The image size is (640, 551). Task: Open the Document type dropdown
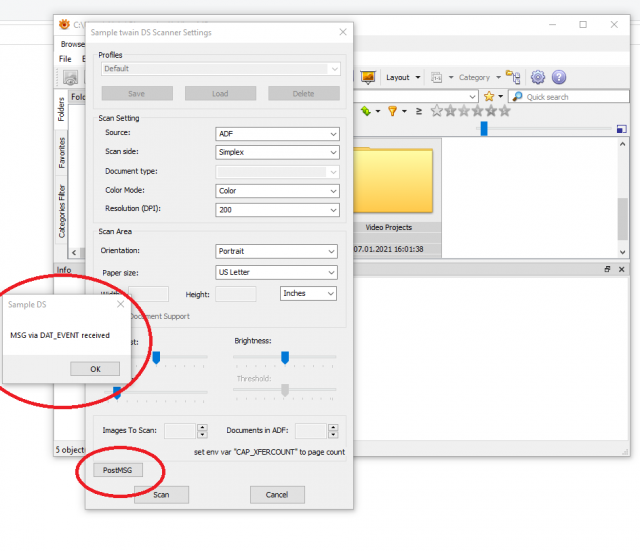point(277,172)
